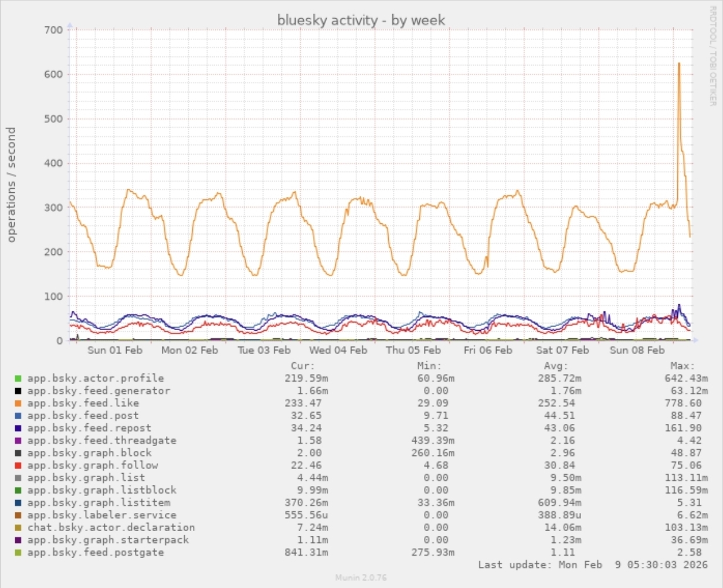Click the Munin 2.0.76 footer text
The height and width of the screenshot is (588, 723).
(361, 577)
